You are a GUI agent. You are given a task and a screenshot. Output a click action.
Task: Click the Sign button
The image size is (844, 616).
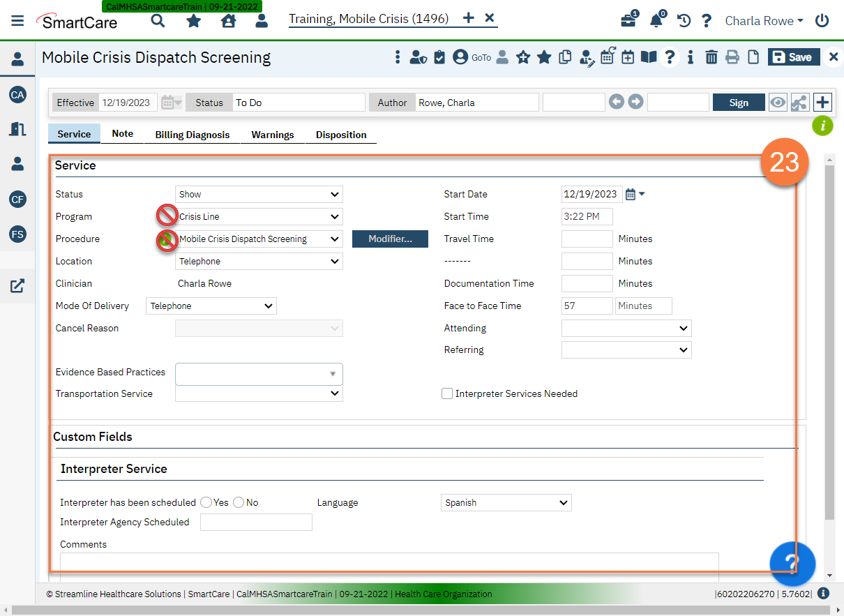pyautogui.click(x=739, y=102)
